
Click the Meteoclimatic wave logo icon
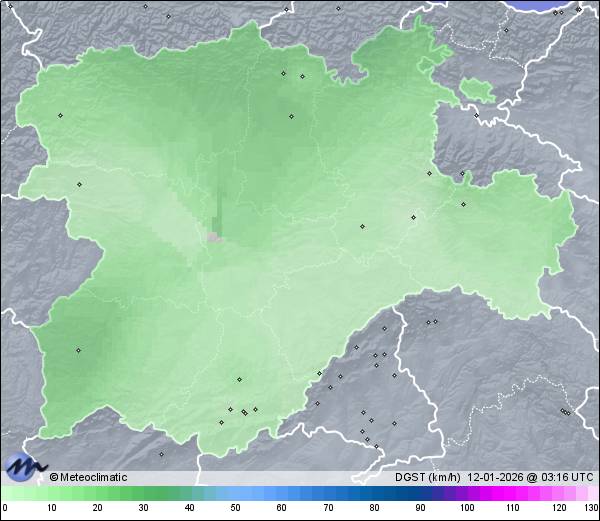click(24, 466)
